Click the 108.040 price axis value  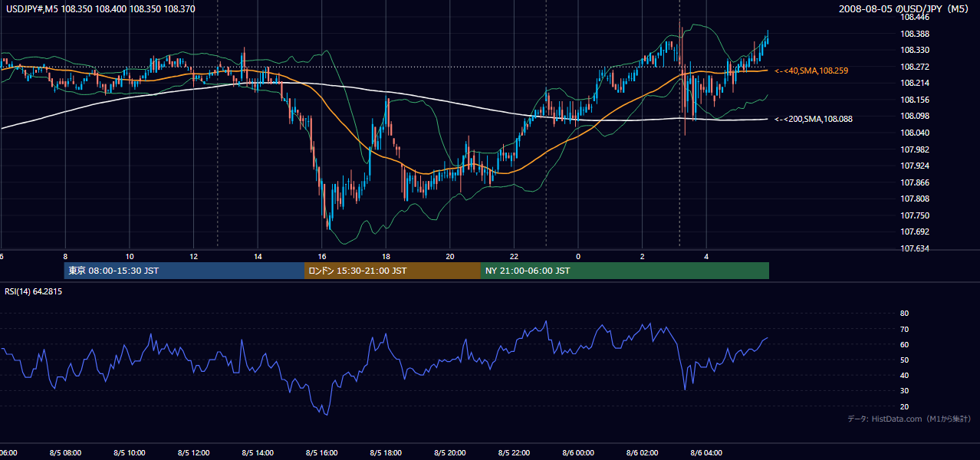[913, 133]
